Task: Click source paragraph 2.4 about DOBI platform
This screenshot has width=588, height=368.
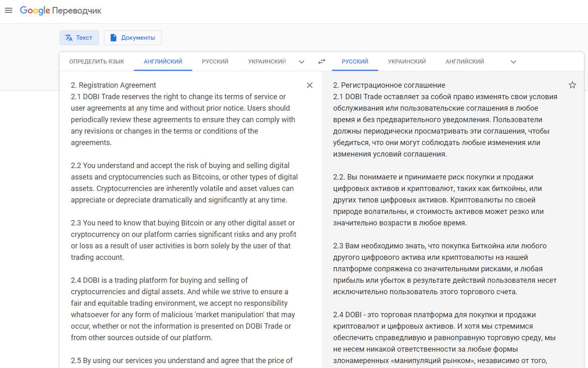Action: point(183,309)
